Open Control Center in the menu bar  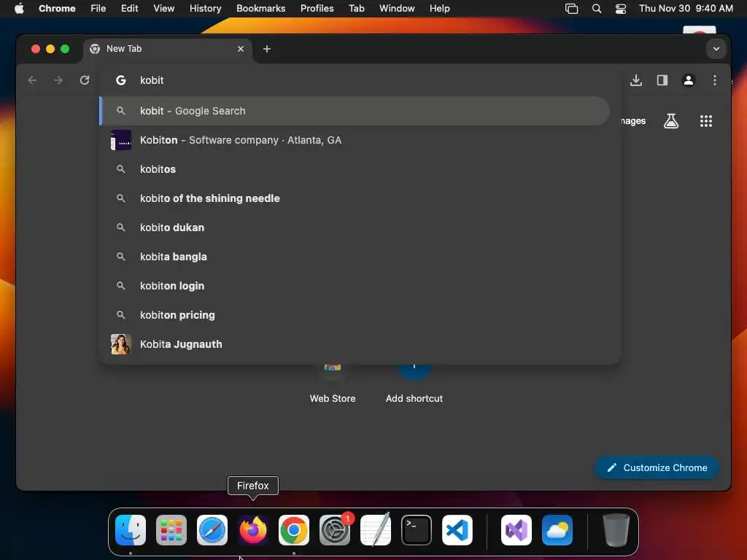(x=620, y=8)
